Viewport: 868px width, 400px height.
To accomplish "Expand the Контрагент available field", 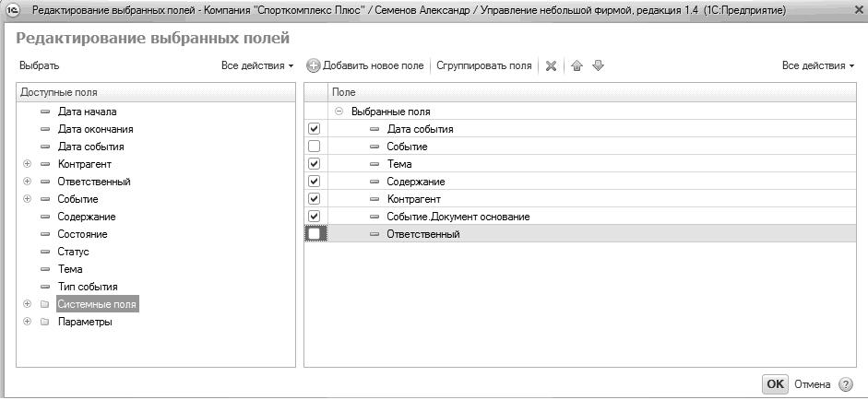I will 28,164.
